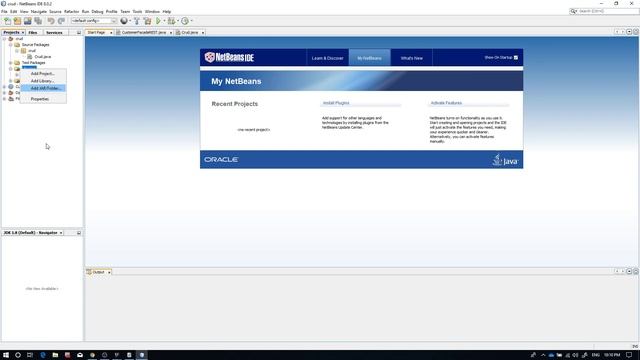This screenshot has width=640, height=360.
Task: Select the My NetBeans tab
Action: (x=369, y=58)
